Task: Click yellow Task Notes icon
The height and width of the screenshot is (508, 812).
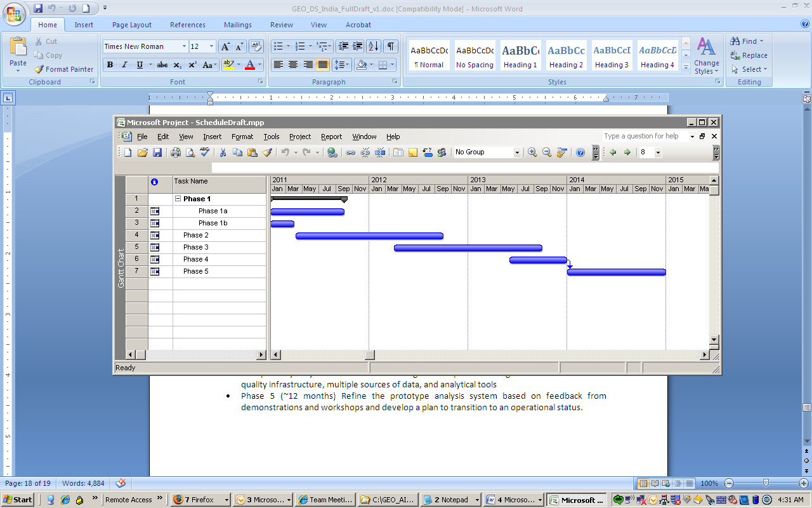Action: tap(413, 152)
